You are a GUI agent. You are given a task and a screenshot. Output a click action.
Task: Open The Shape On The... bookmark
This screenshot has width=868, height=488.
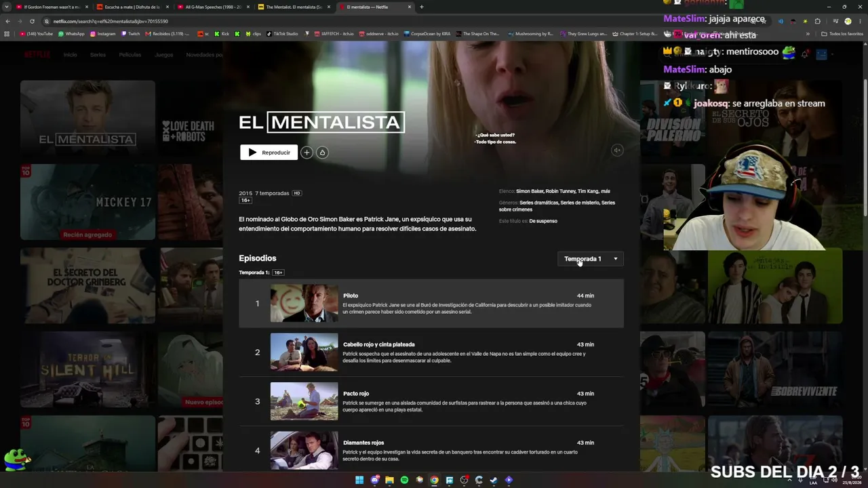(x=477, y=34)
